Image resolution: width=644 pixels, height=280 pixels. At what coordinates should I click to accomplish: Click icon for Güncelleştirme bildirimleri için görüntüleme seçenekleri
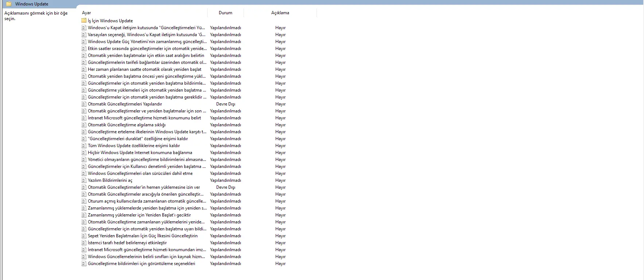pos(84,264)
